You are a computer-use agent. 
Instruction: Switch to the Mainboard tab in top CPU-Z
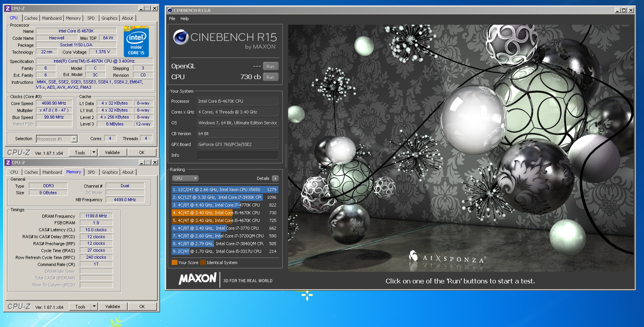pos(52,18)
